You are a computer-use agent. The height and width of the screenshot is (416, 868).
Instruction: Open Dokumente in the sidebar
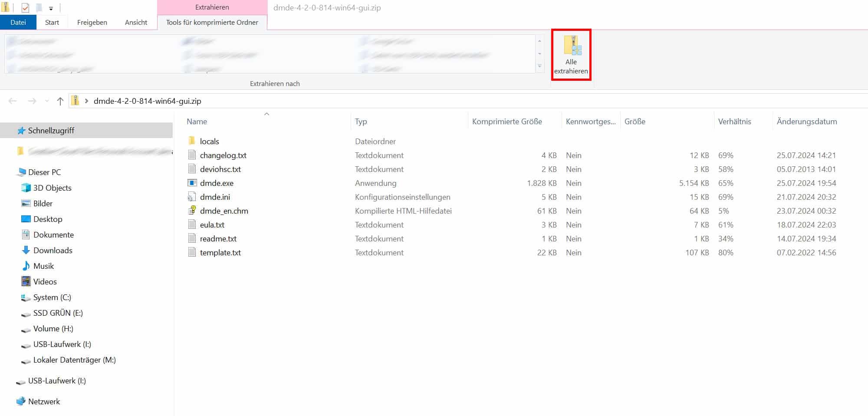click(53, 234)
